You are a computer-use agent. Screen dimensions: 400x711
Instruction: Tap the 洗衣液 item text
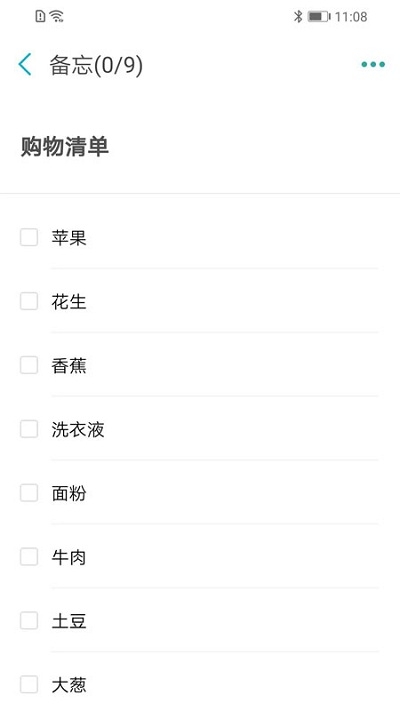78,429
